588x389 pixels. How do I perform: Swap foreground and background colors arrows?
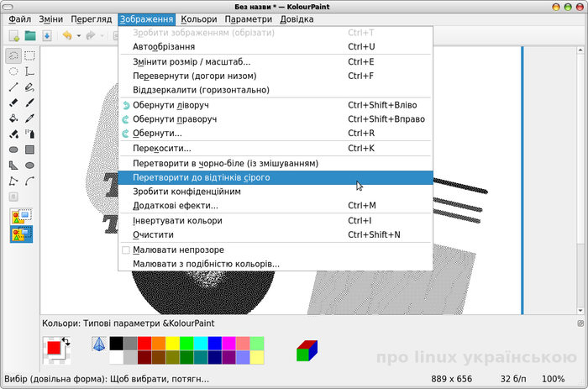click(x=66, y=341)
